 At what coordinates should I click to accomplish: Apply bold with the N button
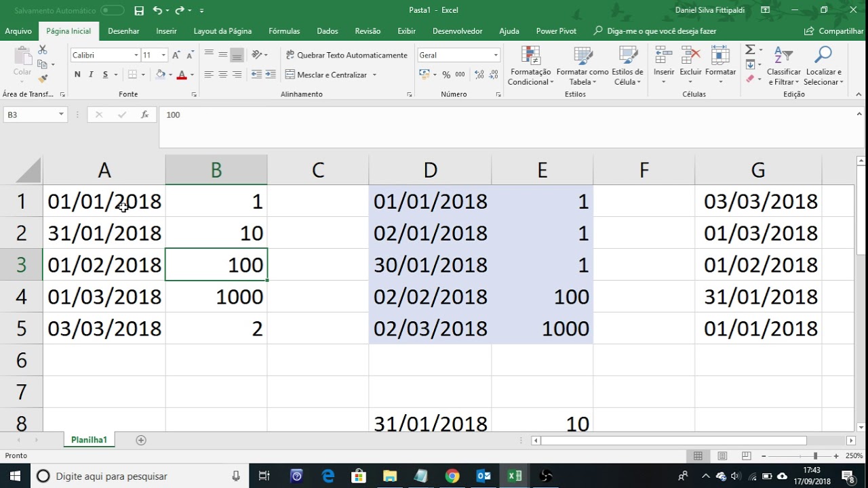(77, 75)
